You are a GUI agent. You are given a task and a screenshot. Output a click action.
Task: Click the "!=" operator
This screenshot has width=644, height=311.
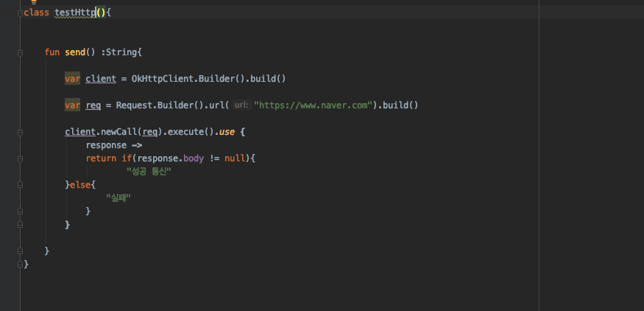click(214, 158)
